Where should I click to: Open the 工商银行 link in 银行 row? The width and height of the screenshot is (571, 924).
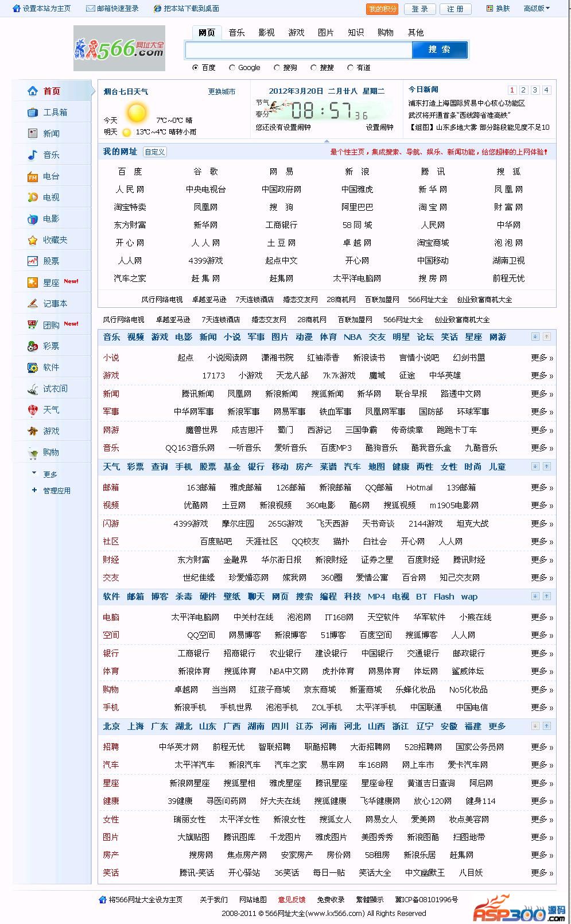[x=193, y=654]
